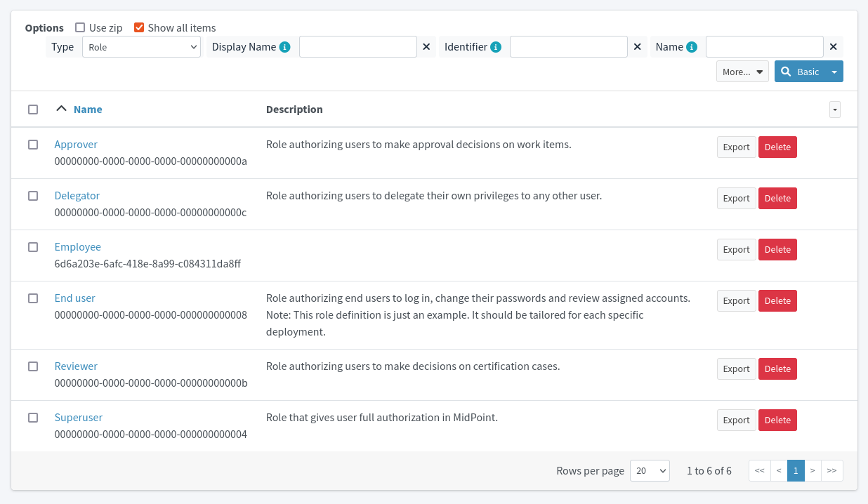Open the Basic search mode dropdown arrow
This screenshot has height=504, width=868.
[x=834, y=71]
